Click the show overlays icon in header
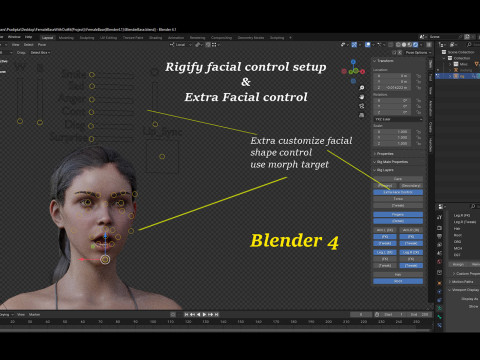The height and width of the screenshot is (360, 480). [368, 45]
